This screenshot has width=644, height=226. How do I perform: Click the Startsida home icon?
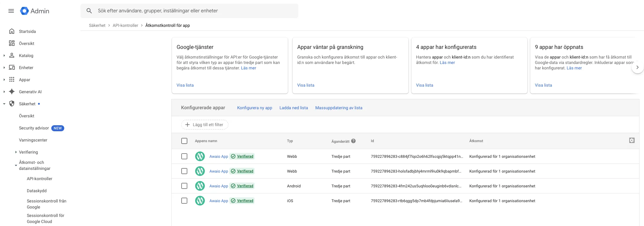pyautogui.click(x=12, y=31)
